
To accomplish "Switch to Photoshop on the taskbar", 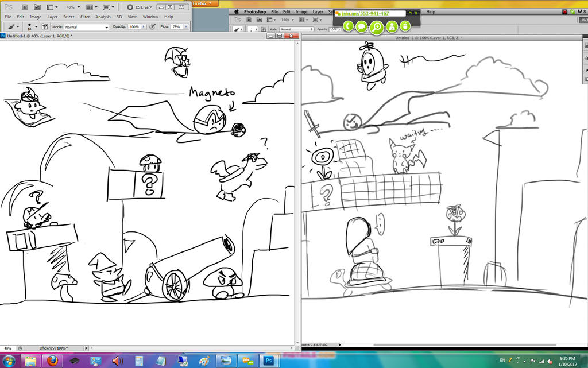I will [x=269, y=361].
